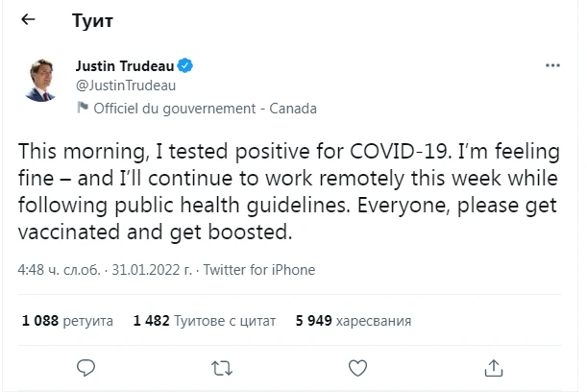
Task: Open the 1 482 Туитове с цитат list
Action: (205, 319)
